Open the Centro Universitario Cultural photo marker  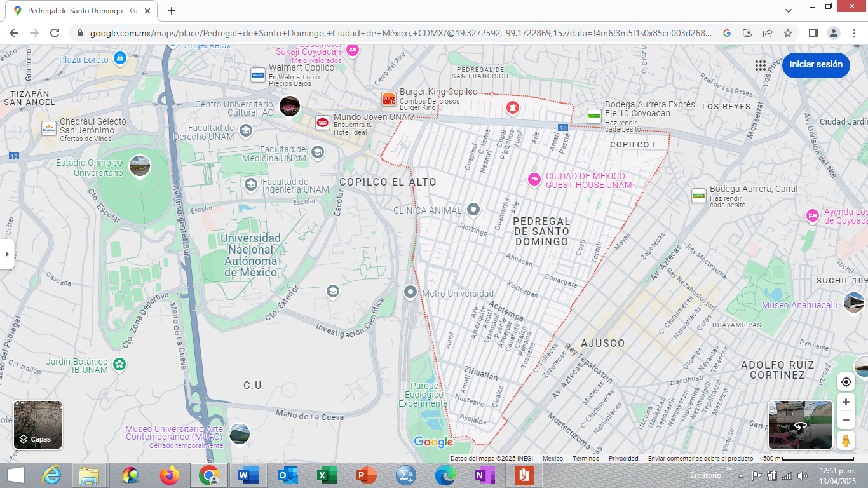(x=290, y=107)
